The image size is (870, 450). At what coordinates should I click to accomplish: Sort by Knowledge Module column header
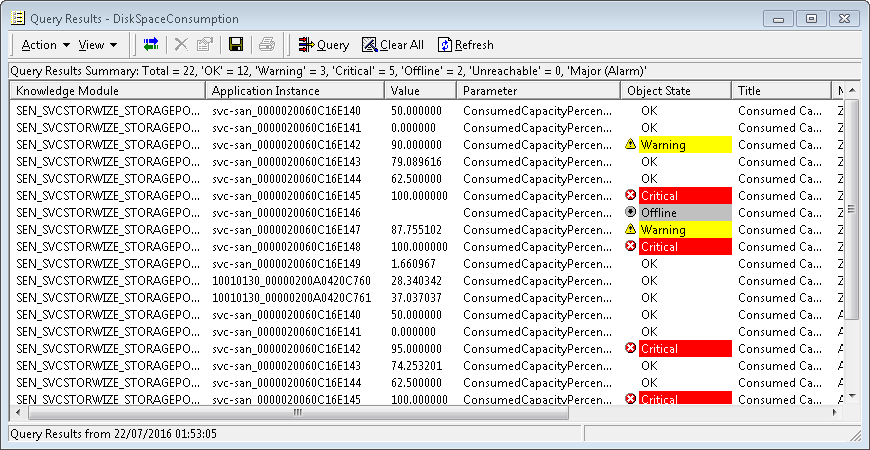click(x=108, y=91)
